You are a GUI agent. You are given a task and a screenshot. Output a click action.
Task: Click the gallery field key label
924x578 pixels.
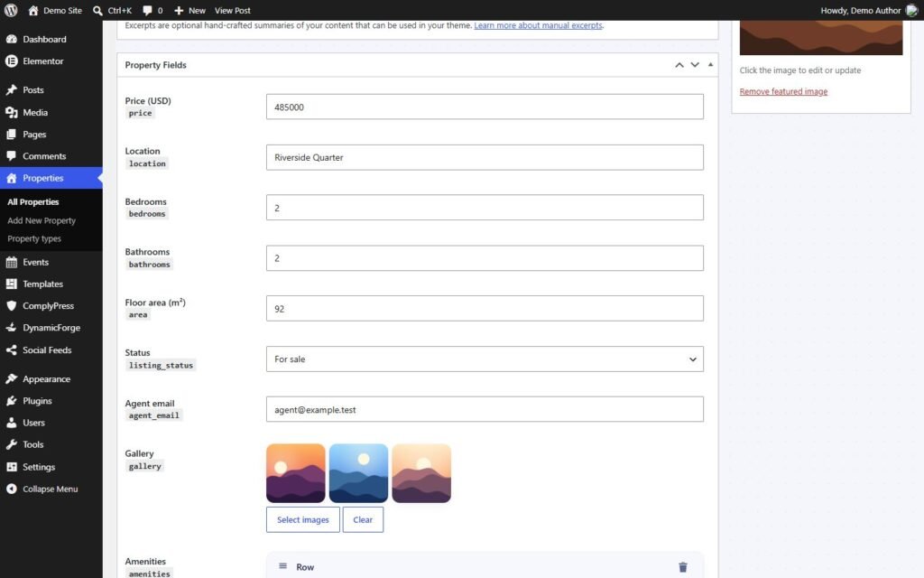pyautogui.click(x=144, y=467)
